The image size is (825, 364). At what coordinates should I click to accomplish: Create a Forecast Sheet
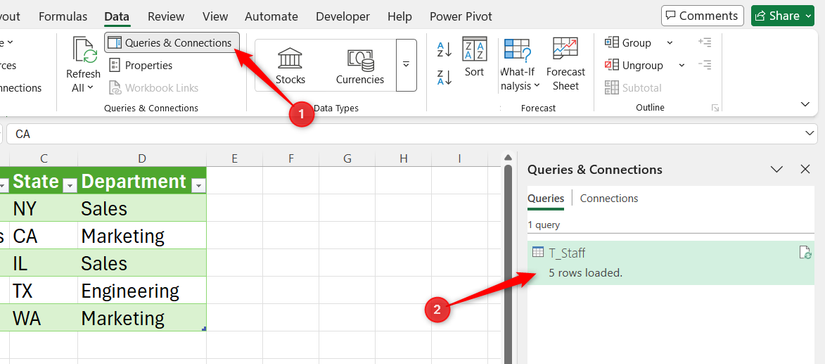click(x=565, y=64)
